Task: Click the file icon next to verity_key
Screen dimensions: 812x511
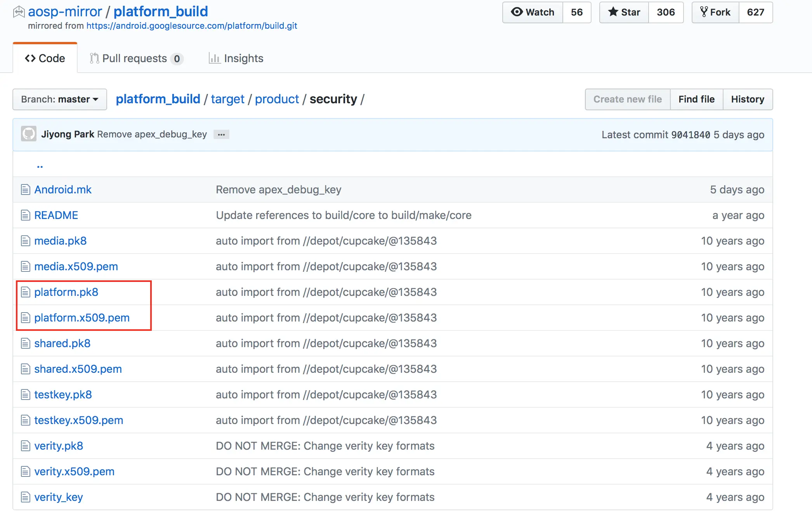Action: point(25,497)
